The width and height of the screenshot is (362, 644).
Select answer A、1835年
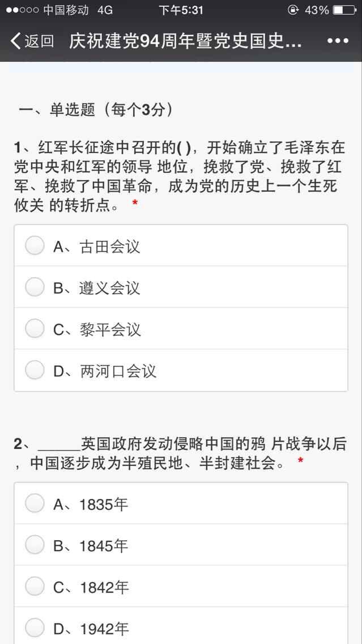coord(35,503)
